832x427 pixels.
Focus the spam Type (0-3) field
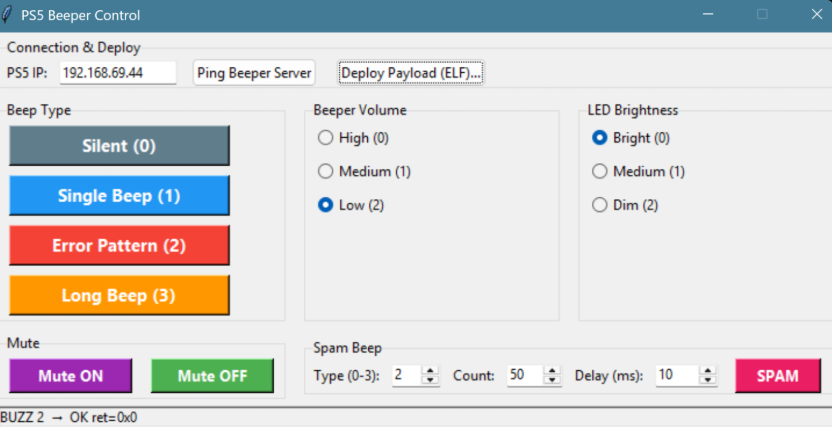pyautogui.click(x=407, y=376)
